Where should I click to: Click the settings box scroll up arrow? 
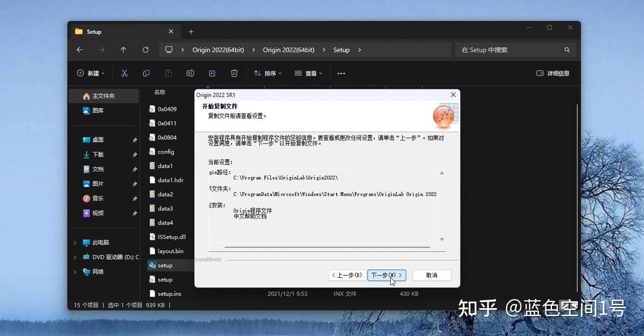point(442,173)
